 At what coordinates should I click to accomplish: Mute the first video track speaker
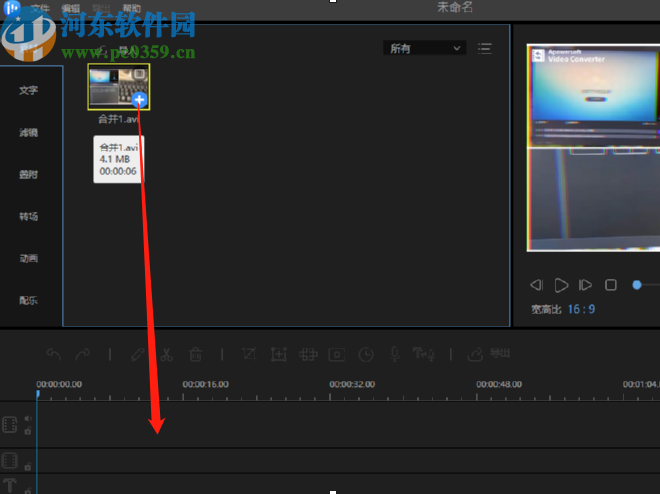[x=28, y=418]
